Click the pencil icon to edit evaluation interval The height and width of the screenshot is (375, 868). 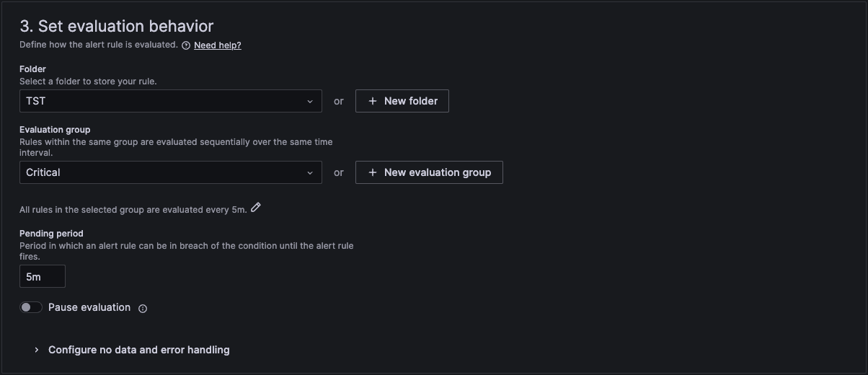coord(256,208)
